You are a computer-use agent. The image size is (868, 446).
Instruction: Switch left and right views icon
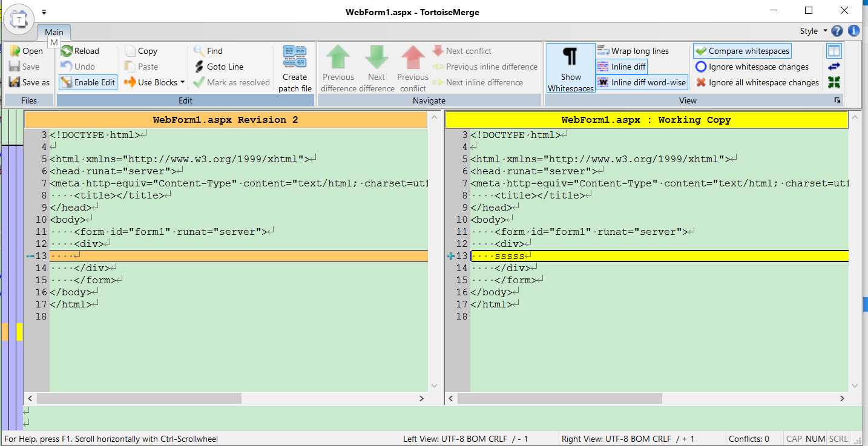[x=834, y=67]
